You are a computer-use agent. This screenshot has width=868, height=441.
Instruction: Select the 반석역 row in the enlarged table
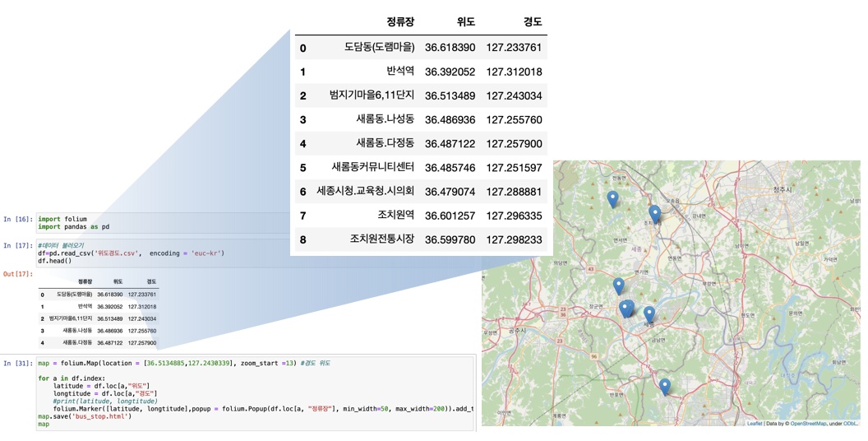421,72
